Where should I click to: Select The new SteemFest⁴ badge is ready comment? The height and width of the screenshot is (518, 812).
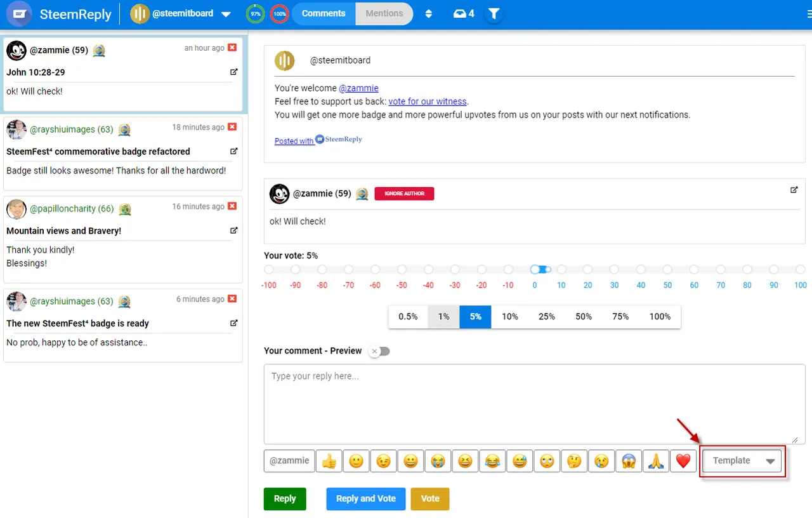click(123, 326)
